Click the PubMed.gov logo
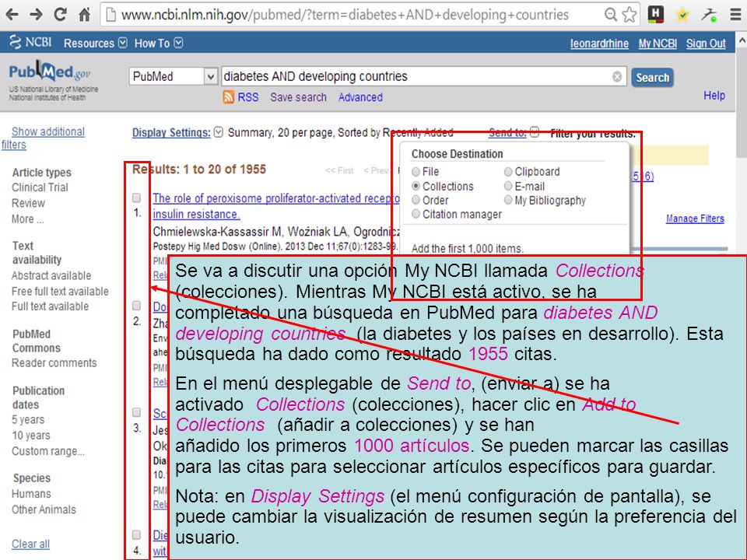Screen dimensions: 747x560 pyautogui.click(x=50, y=72)
